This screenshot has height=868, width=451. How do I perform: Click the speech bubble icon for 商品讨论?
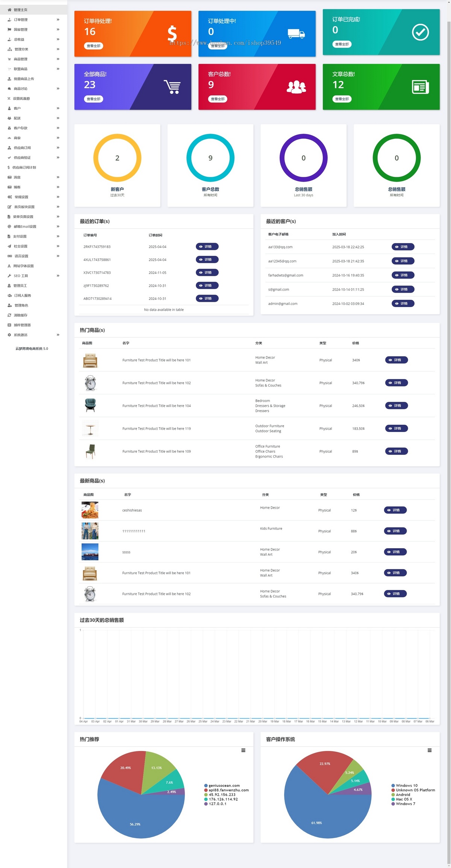tap(9, 89)
